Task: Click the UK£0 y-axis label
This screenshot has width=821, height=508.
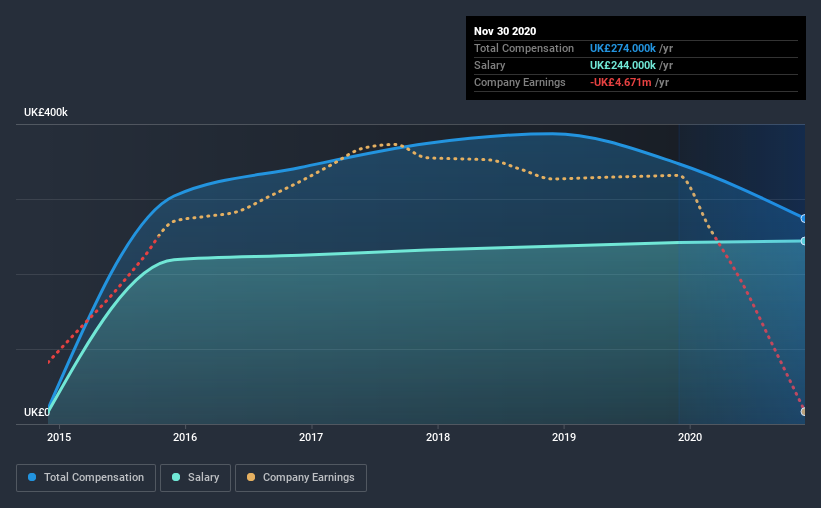Action: (x=37, y=412)
